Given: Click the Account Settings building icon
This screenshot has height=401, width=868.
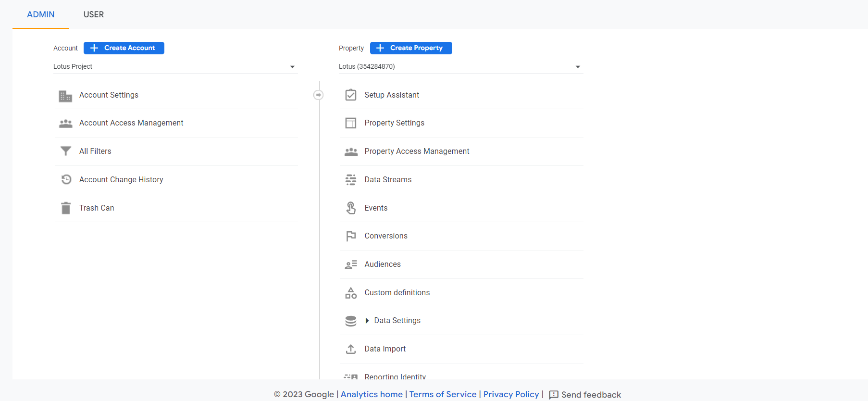Looking at the screenshot, I should [x=65, y=96].
